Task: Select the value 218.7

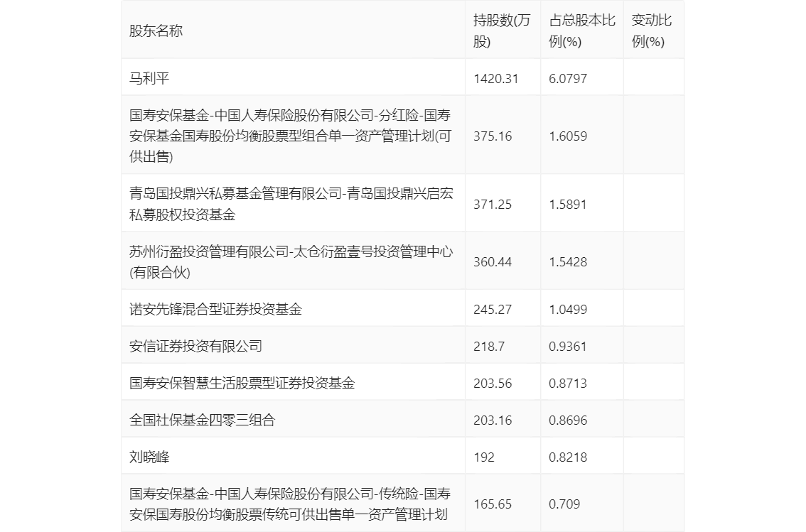Action: 489,346
